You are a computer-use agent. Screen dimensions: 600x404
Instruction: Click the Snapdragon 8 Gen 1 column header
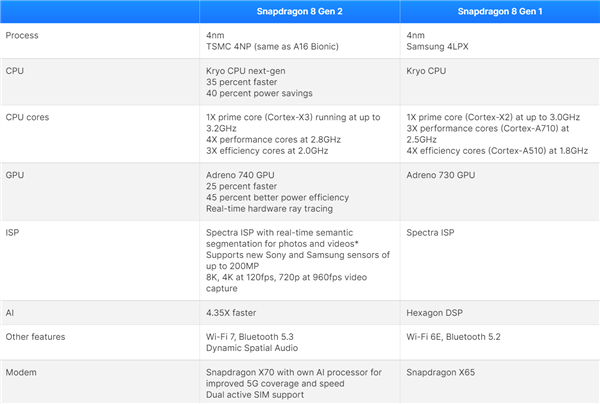point(500,12)
